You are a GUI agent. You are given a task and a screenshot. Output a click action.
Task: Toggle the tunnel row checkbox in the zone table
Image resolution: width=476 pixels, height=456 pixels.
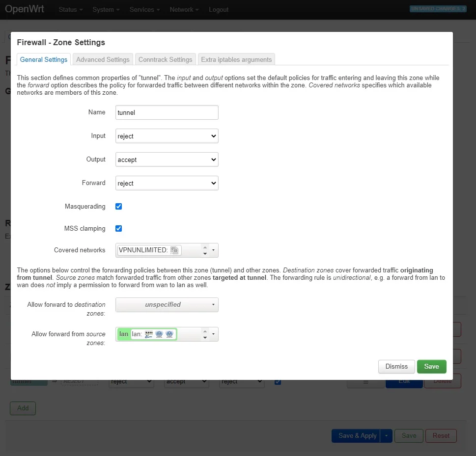(x=278, y=381)
